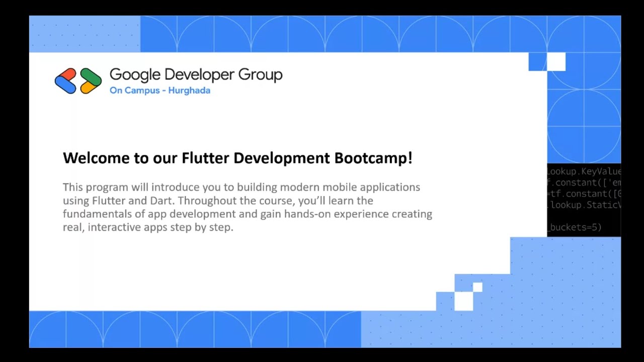Click the "_buckets=5)" code text
The height and width of the screenshot is (362, 644).
(x=575, y=227)
